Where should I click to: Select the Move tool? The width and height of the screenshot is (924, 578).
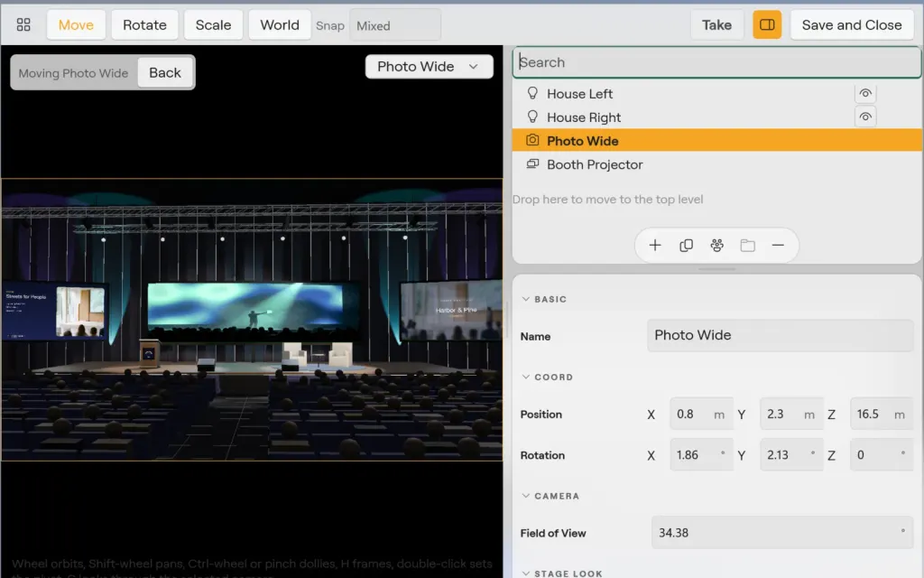[x=76, y=24]
